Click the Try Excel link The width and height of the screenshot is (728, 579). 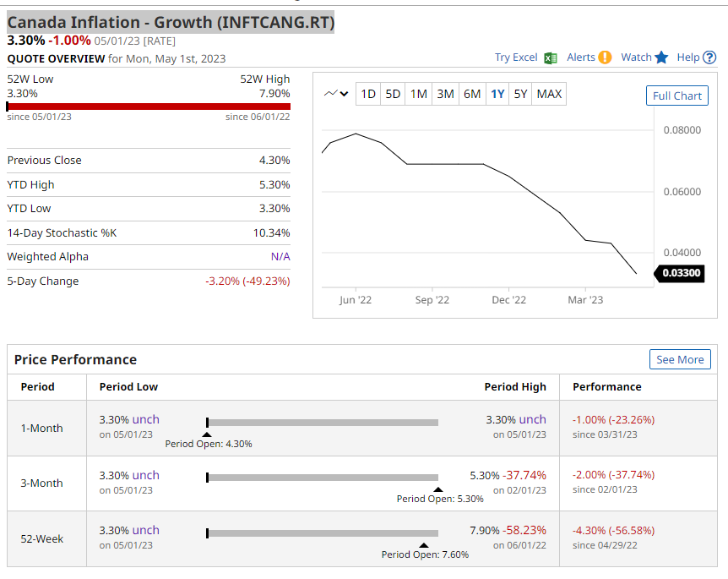pyautogui.click(x=516, y=57)
